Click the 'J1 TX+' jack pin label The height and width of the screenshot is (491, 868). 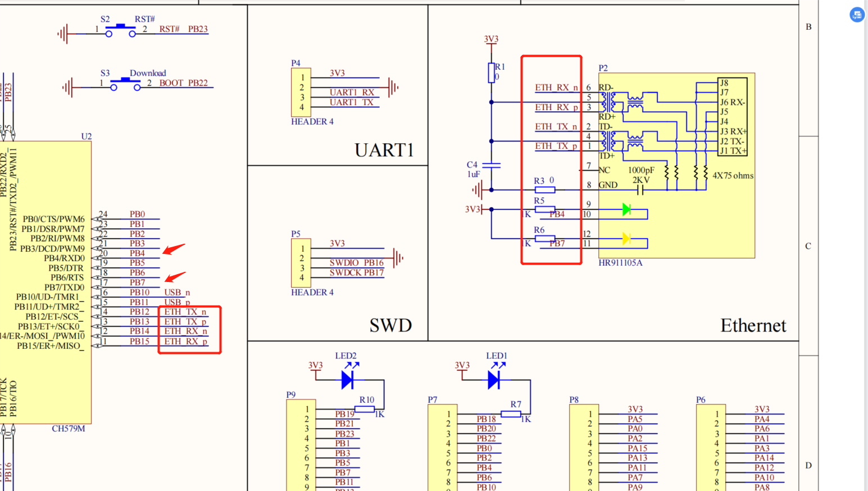[733, 151]
